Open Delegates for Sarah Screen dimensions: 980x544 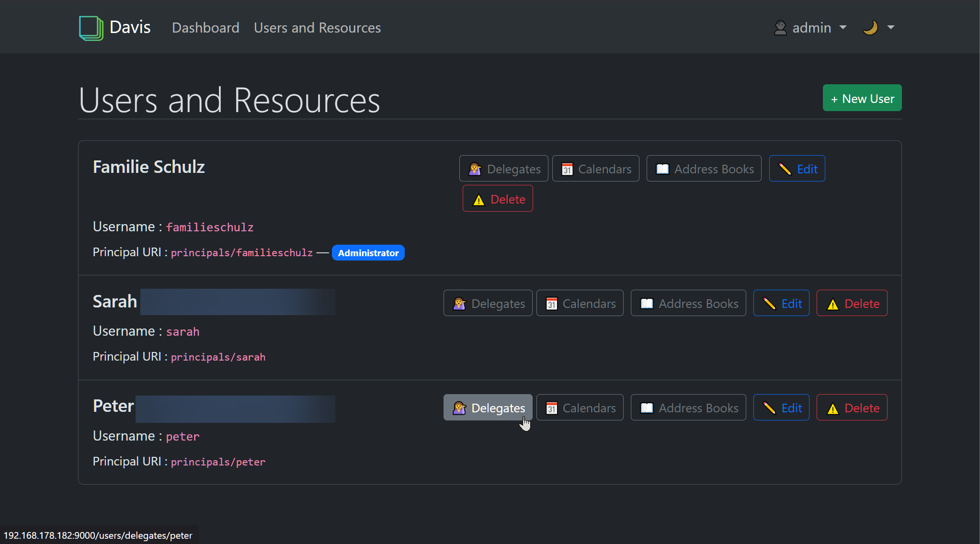coord(488,303)
